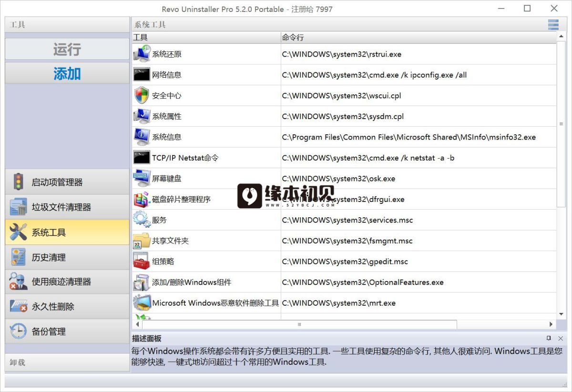This screenshot has height=392, width=572.
Task: Select the 安全中心 row label
Action: tap(166, 96)
